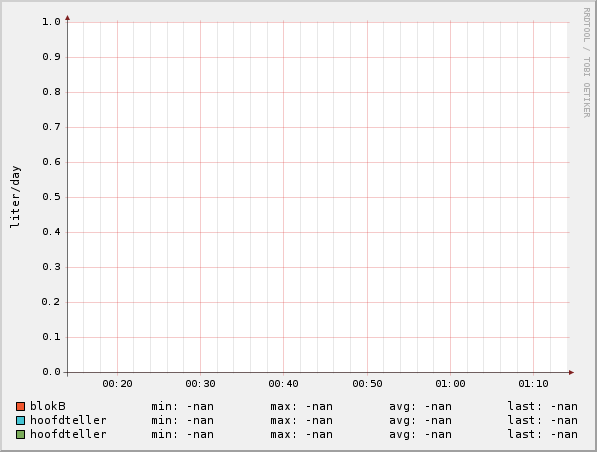
Task: Click the 01:10 time axis label
Action: (x=533, y=383)
